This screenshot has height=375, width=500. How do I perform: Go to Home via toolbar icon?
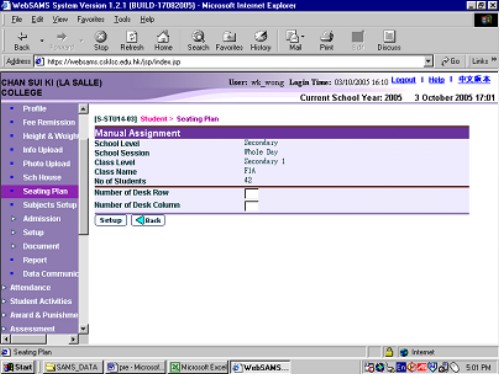pyautogui.click(x=163, y=41)
